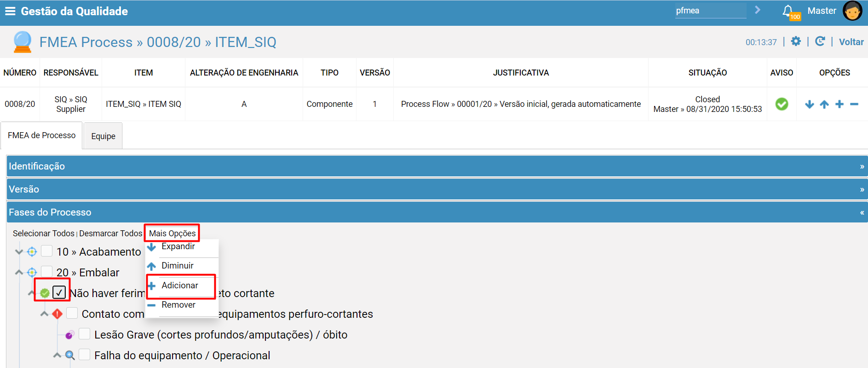868x368 pixels.
Task: Click red diamond warning icon of Contato com
Action: (x=57, y=314)
